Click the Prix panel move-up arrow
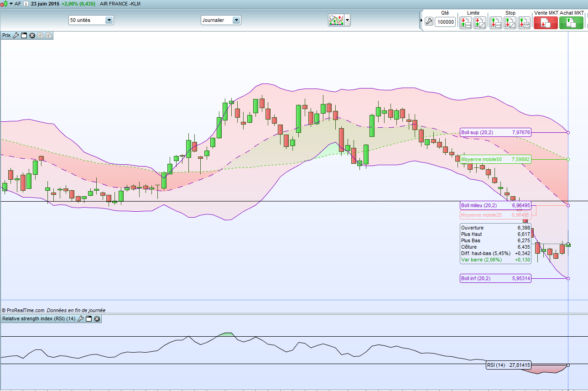The image size is (588, 391). tap(48, 35)
